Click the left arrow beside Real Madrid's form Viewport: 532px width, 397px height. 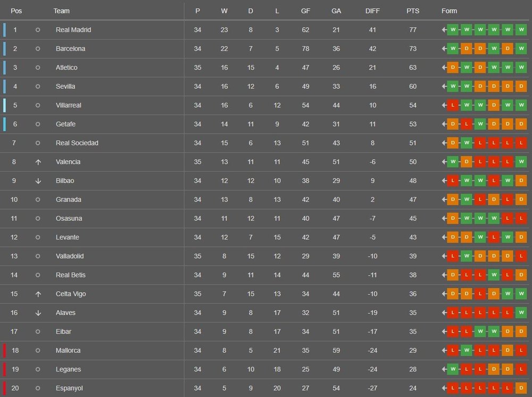(x=444, y=30)
